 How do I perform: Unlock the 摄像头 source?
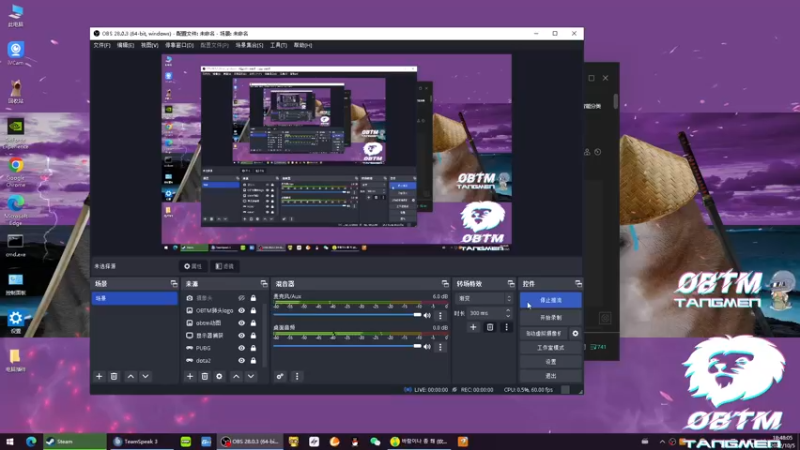(x=253, y=298)
